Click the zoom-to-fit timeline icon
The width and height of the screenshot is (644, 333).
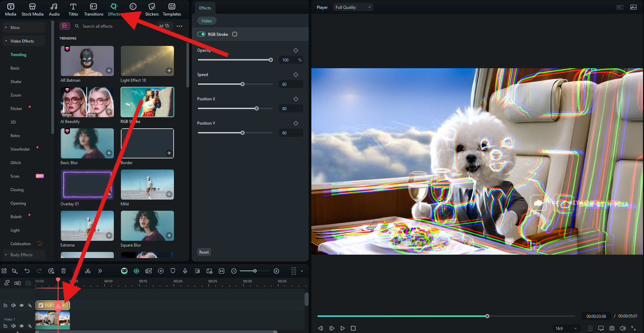[x=222, y=271]
